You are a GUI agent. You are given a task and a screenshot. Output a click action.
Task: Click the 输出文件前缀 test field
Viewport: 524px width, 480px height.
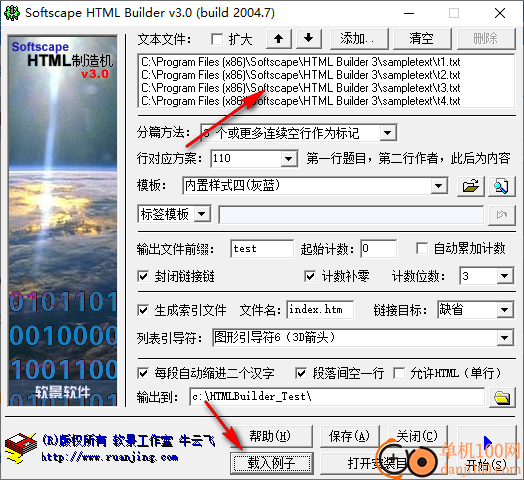[x=262, y=249]
